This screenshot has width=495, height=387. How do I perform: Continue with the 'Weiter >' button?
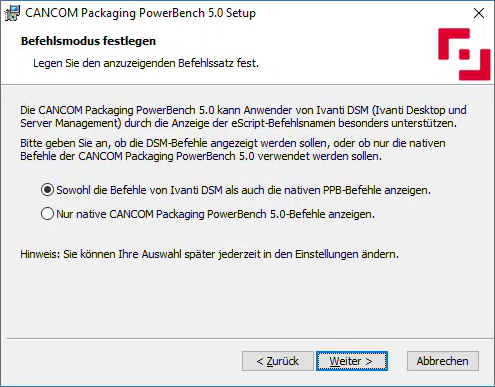pos(352,361)
